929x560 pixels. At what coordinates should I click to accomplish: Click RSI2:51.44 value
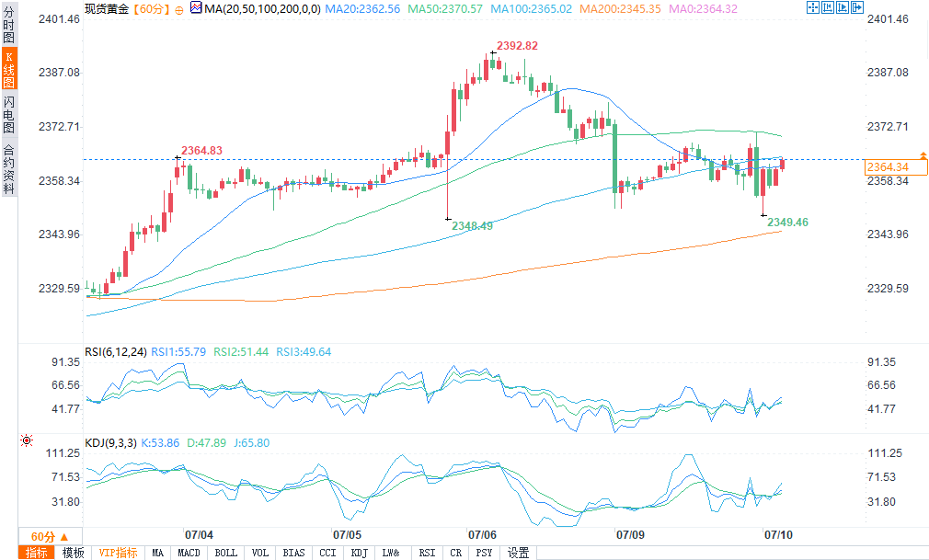coord(241,352)
